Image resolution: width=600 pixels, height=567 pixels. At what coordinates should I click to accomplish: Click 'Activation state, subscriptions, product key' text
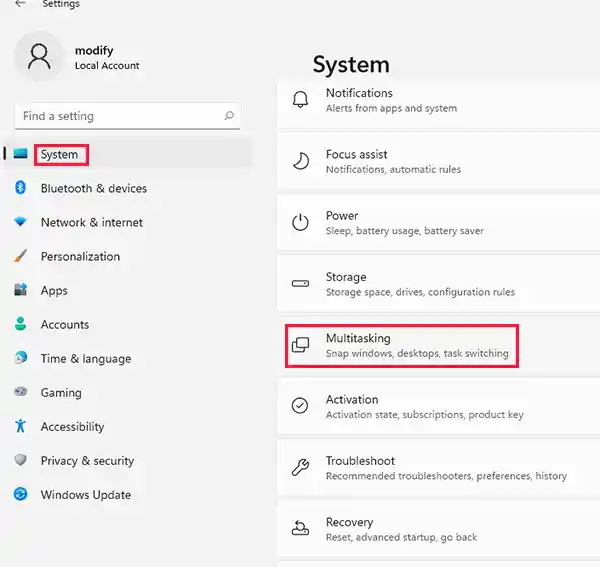coord(425,414)
